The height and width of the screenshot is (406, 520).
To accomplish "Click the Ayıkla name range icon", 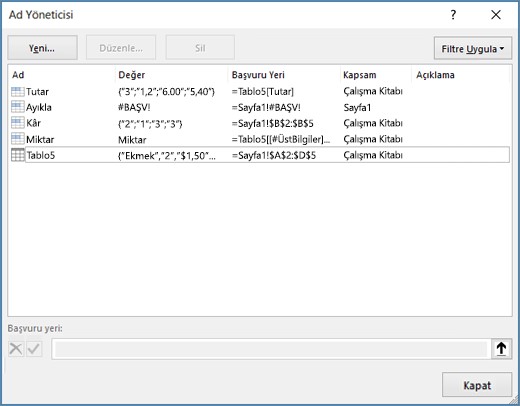I will (18, 107).
